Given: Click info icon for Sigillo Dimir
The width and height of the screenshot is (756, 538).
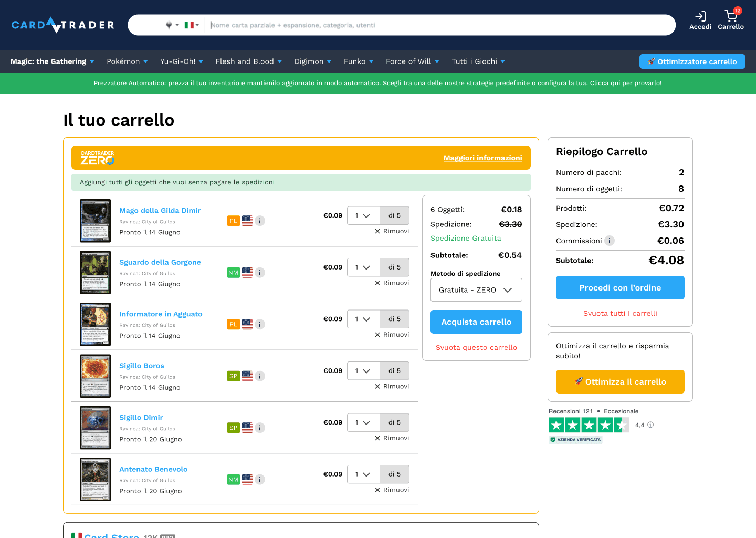Looking at the screenshot, I should pyautogui.click(x=260, y=428).
